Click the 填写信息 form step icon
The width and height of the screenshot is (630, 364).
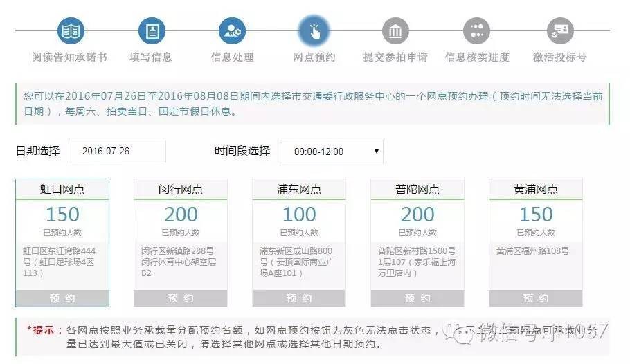(x=151, y=31)
